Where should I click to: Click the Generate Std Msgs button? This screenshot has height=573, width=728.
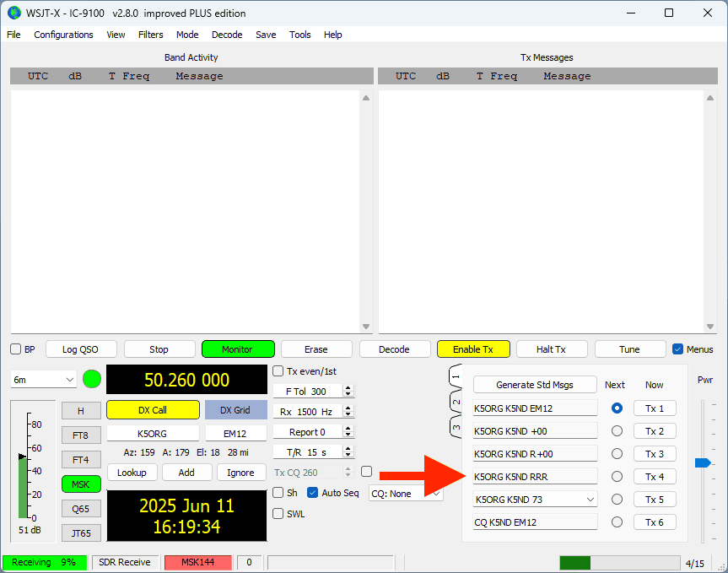(534, 385)
